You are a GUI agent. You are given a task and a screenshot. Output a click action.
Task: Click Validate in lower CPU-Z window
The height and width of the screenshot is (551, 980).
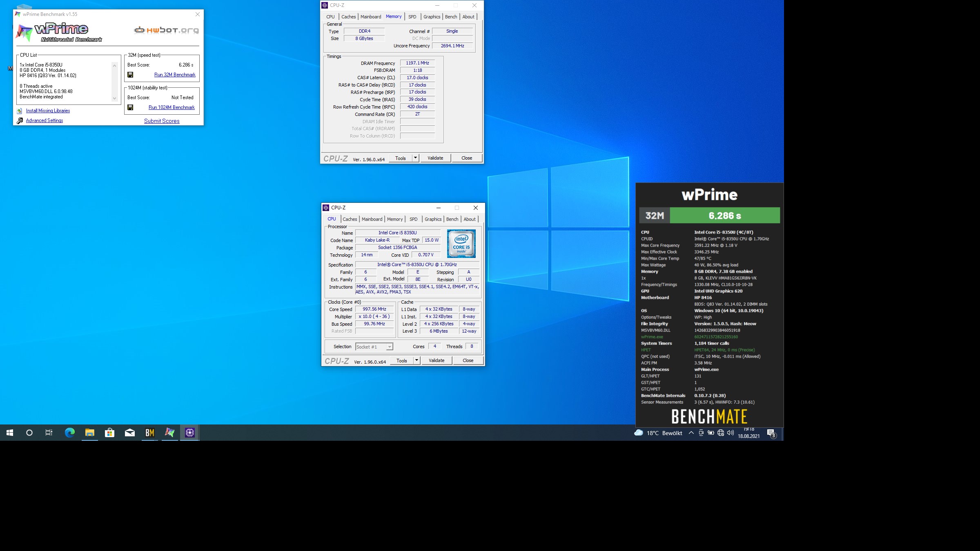click(437, 360)
